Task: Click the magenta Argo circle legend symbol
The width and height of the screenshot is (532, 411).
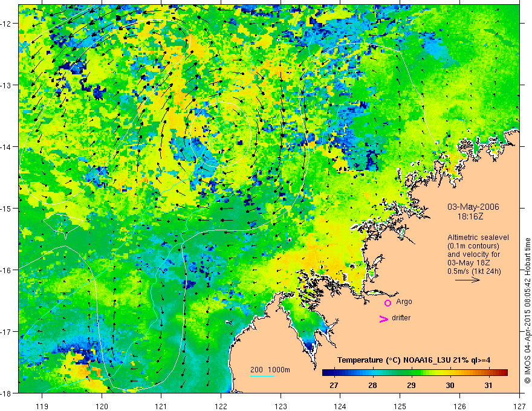Action: tap(388, 303)
